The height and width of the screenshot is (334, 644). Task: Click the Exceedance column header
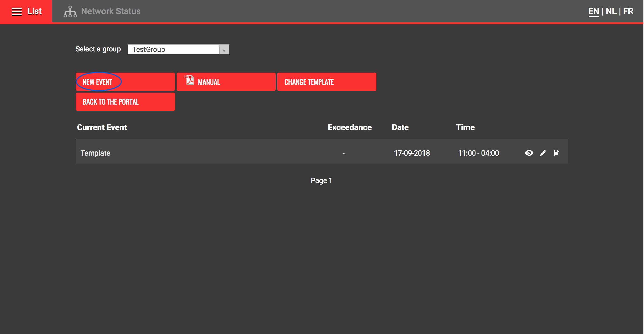349,127
